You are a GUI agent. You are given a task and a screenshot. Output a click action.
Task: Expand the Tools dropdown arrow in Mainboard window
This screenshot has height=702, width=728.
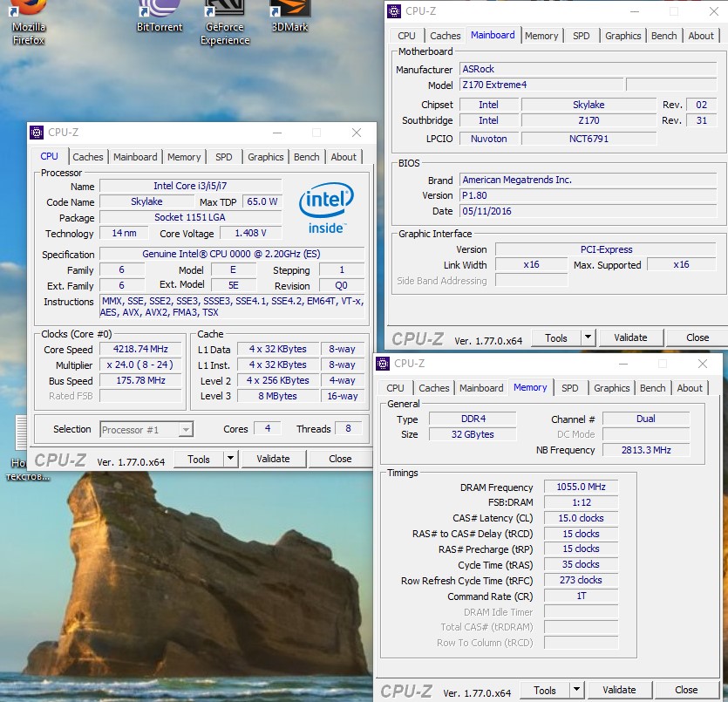click(588, 337)
